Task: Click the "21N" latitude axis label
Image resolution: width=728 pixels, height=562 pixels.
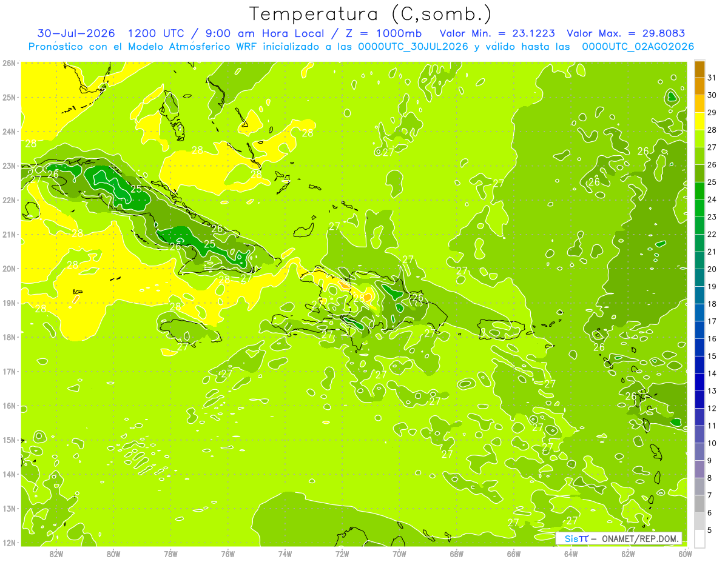Action: [x=9, y=234]
